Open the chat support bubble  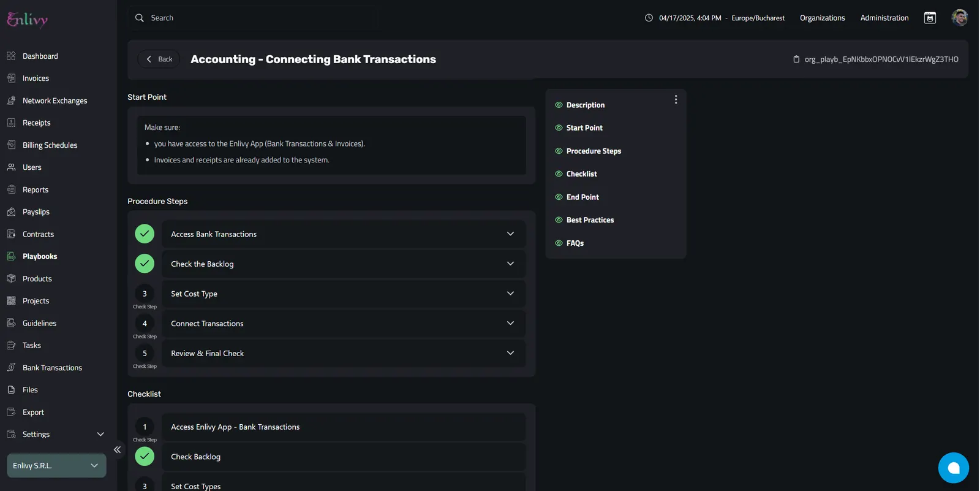pyautogui.click(x=953, y=468)
